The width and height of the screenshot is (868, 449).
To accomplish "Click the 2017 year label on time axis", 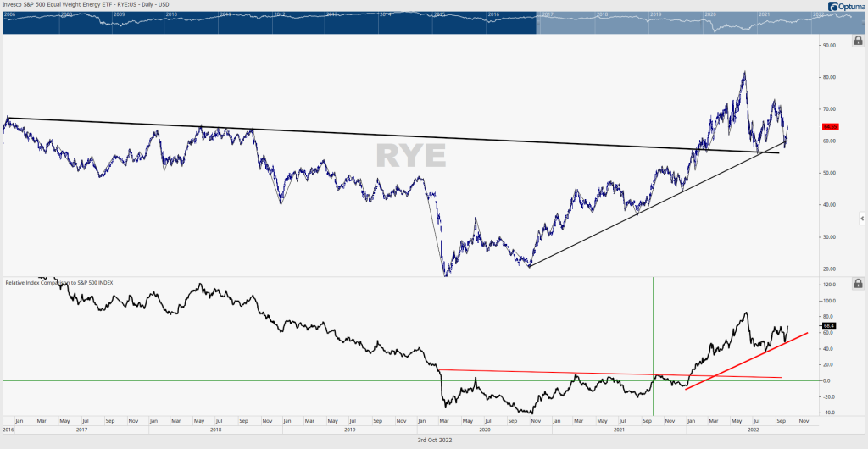I will point(81,430).
